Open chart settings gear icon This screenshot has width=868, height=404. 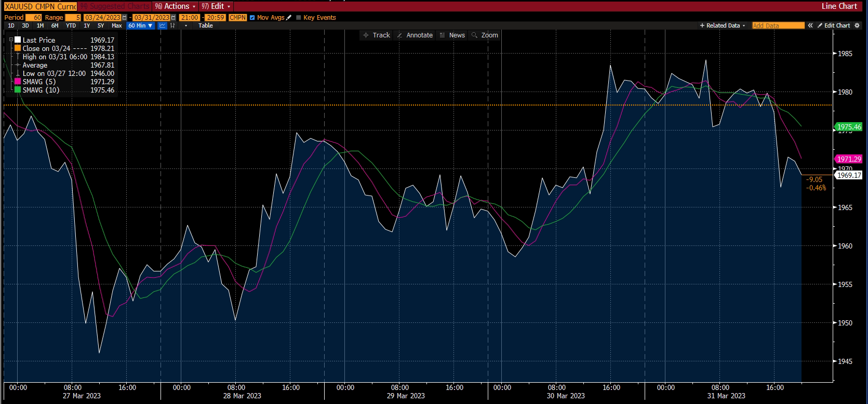click(857, 25)
